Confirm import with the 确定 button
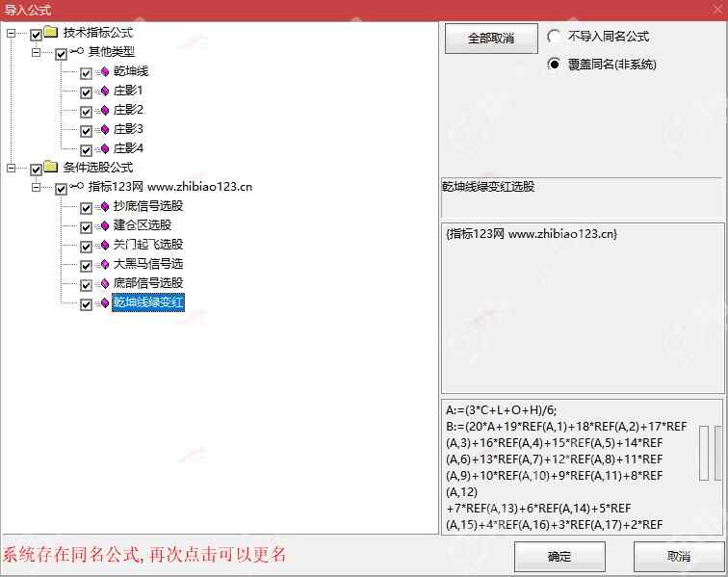Screen dimensions: 728x577 (559, 557)
